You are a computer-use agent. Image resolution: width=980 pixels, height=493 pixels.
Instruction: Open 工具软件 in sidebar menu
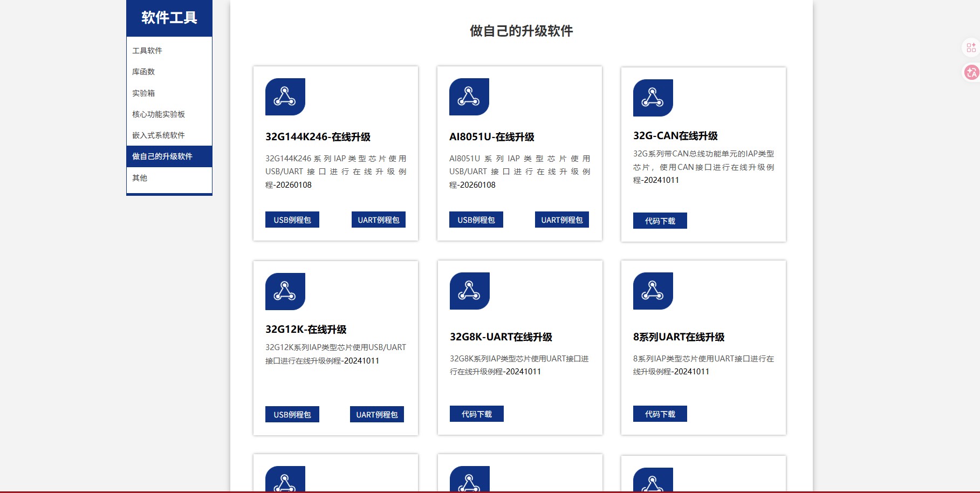point(169,50)
